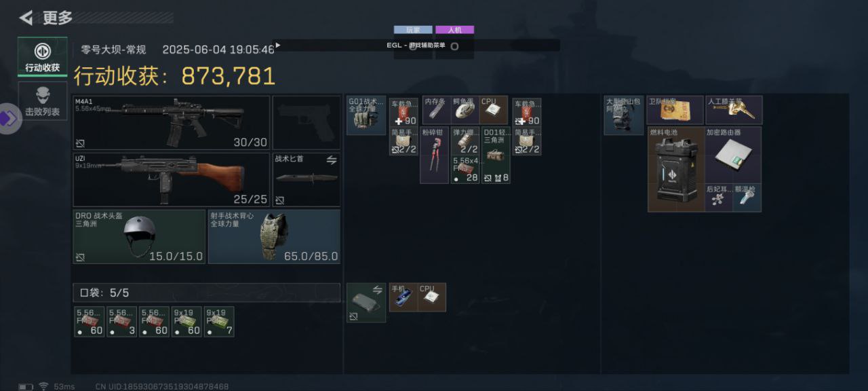
Task: Expand the EGL 游戏辅助菜单 triangle arrow
Action: pos(278,45)
